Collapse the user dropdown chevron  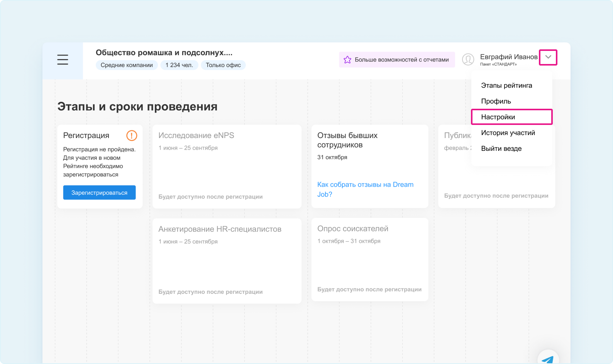pyautogui.click(x=548, y=57)
